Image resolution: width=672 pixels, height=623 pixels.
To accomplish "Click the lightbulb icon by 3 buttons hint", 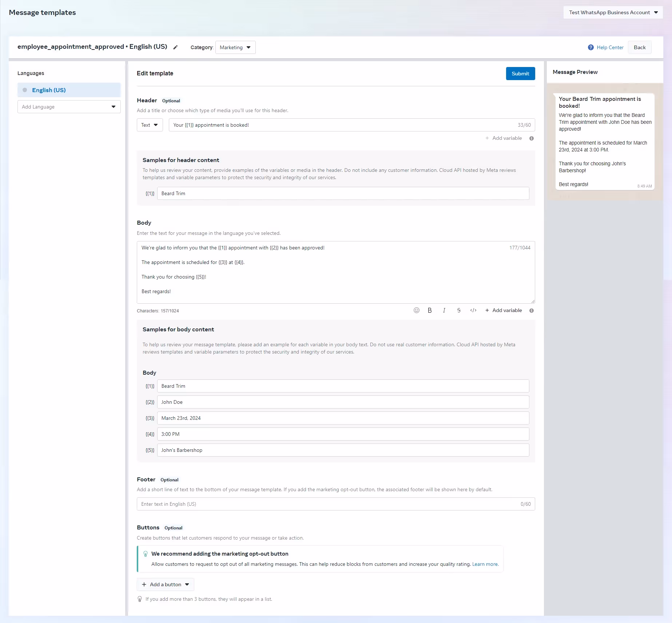I will 140,599.
